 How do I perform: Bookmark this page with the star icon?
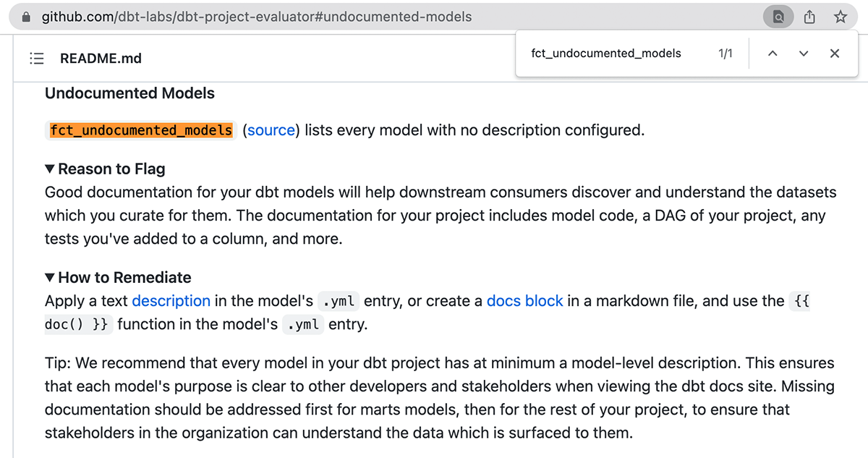coord(841,17)
